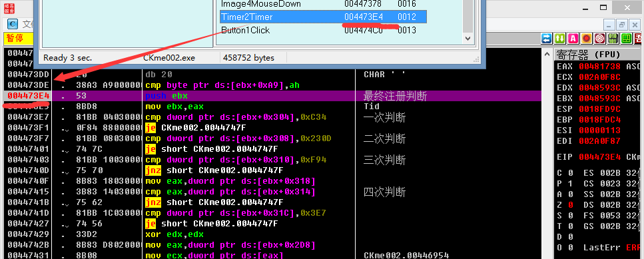The image size is (644, 259).
Task: Click 'cmp dword ptr ds:[ebx+0x31C],0x3E7' instruction
Action: pyautogui.click(x=236, y=213)
